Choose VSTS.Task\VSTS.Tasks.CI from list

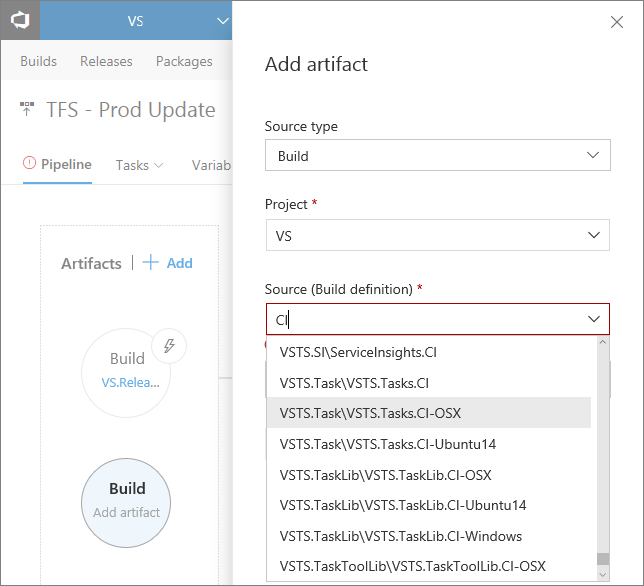point(429,383)
